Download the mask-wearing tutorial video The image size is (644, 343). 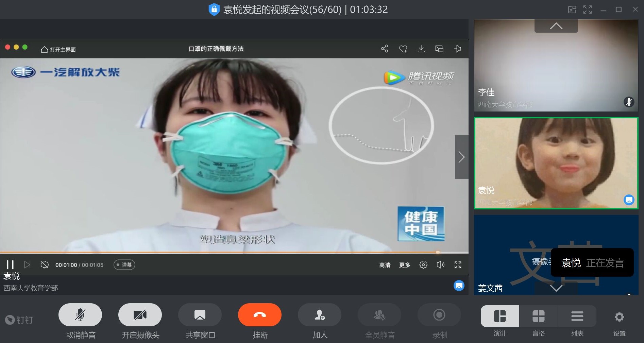click(421, 49)
